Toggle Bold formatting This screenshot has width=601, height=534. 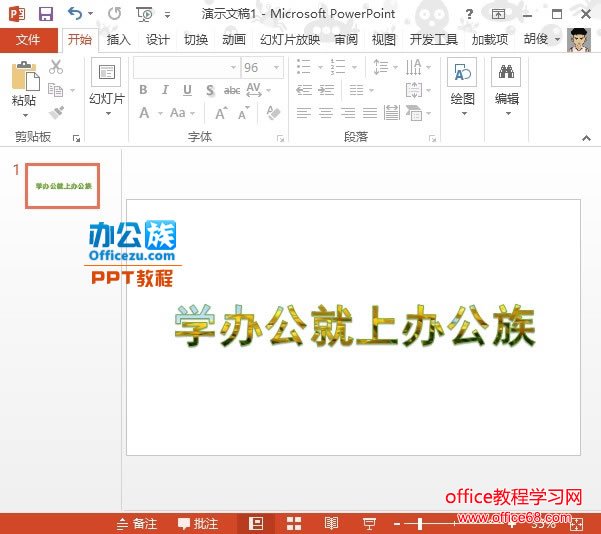143,90
